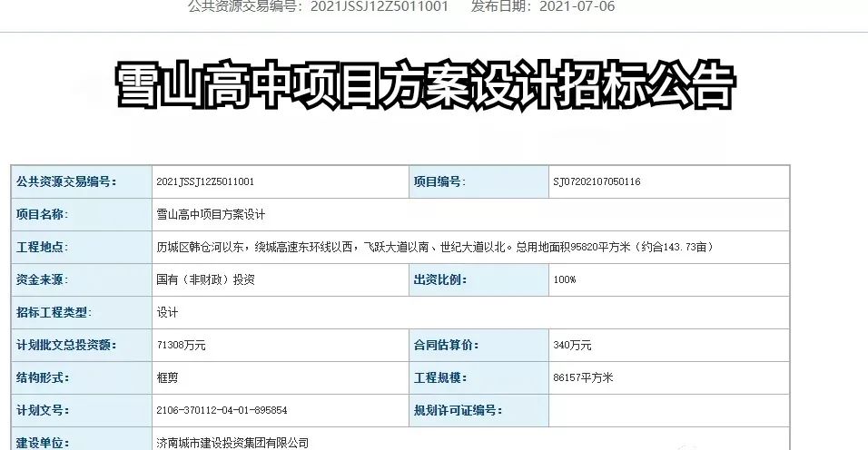Image resolution: width=868 pixels, height=450 pixels.
Task: Select table value 2021JSSJ12Z5011001
Action: [x=205, y=181]
